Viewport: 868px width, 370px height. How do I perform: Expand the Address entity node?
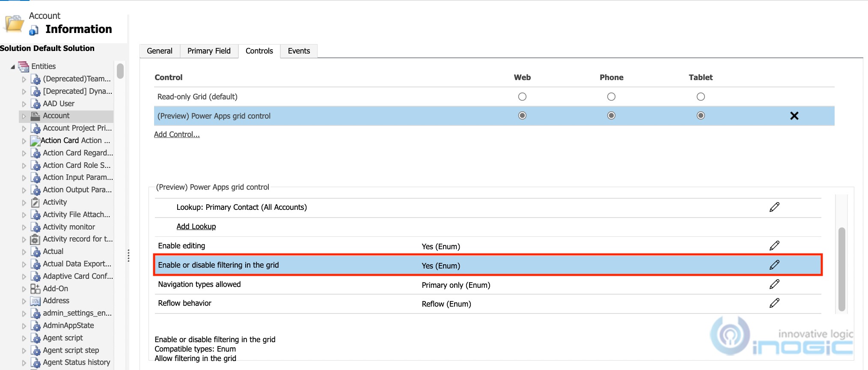tap(24, 301)
